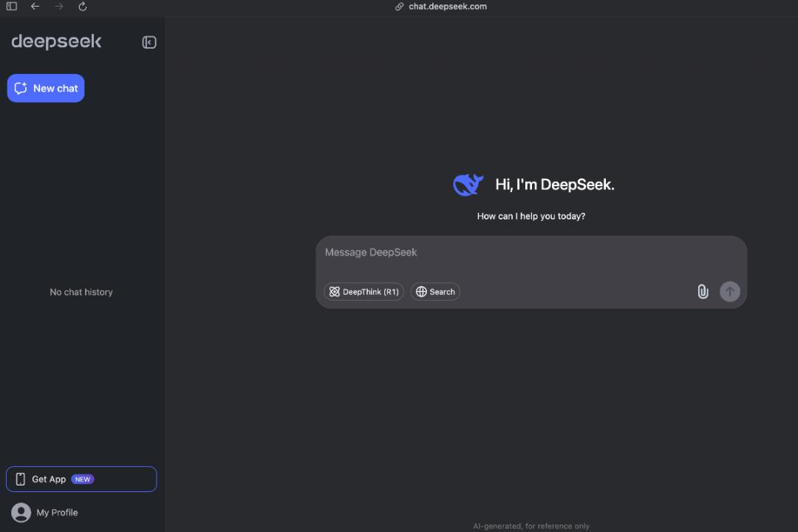The image size is (798, 532).
Task: Click the 'No chat history' text
Action: 81,292
